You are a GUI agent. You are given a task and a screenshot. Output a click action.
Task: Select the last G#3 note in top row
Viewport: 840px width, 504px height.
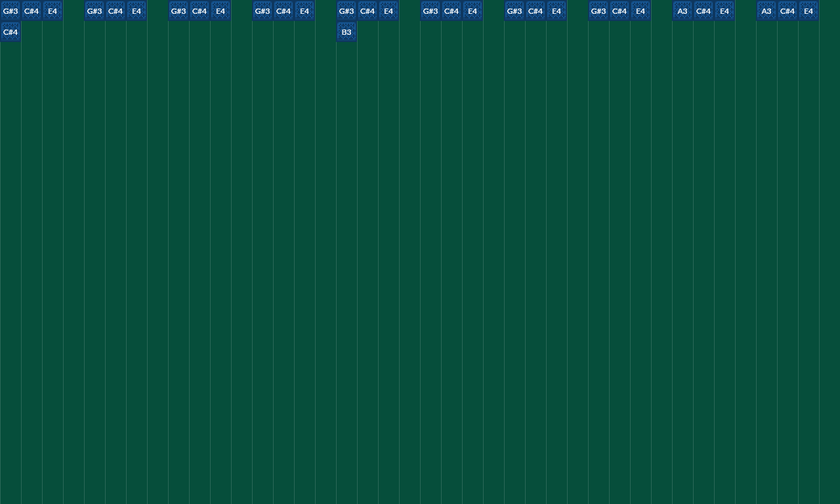click(x=598, y=10)
